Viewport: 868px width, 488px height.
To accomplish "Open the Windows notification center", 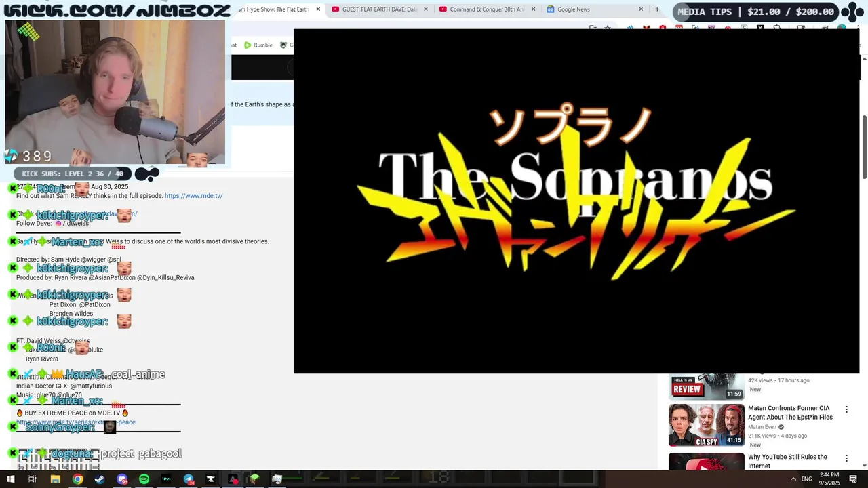I will 853,479.
